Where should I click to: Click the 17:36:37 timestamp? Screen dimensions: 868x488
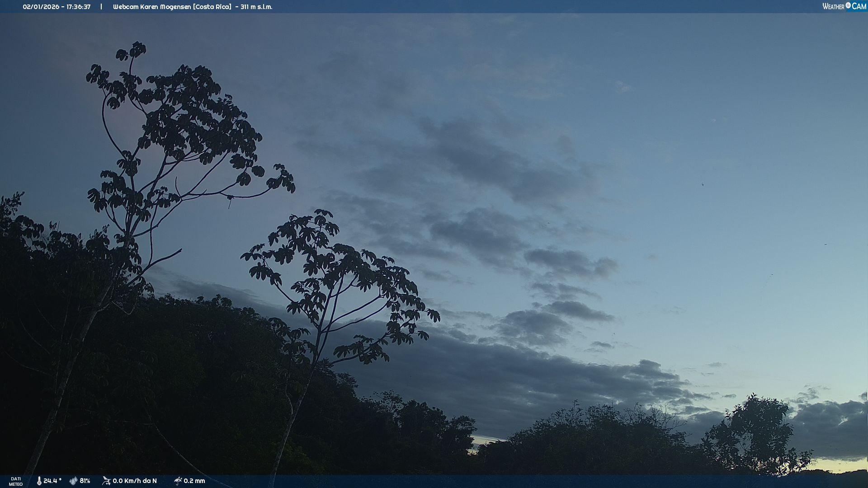pos(79,7)
